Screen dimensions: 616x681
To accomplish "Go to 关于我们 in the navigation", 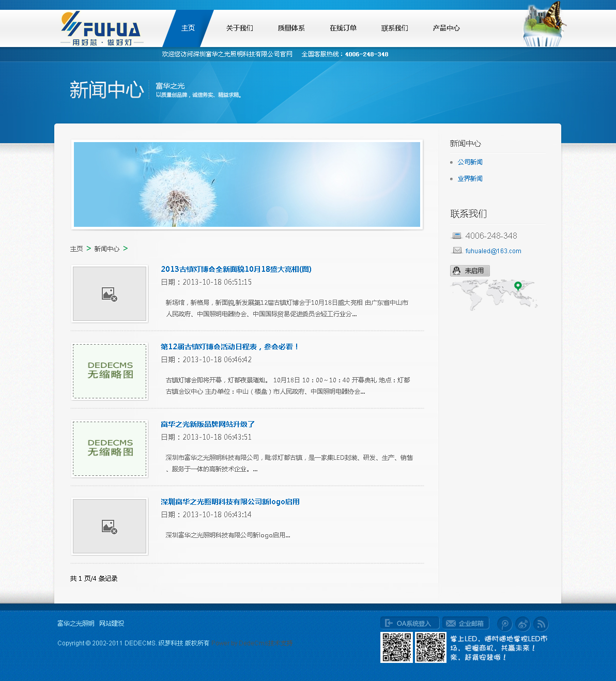I will click(x=239, y=28).
